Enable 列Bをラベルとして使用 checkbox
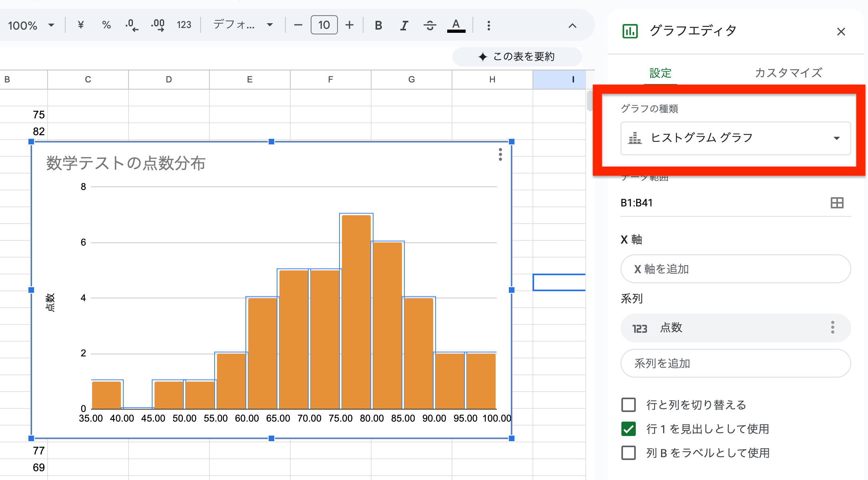The height and width of the screenshot is (480, 868). (x=628, y=452)
